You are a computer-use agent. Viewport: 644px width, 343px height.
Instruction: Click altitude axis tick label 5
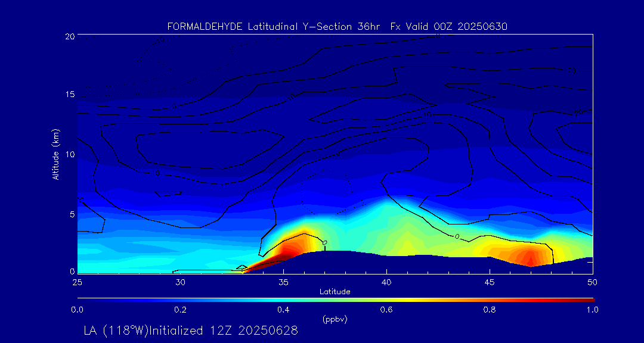(72, 214)
